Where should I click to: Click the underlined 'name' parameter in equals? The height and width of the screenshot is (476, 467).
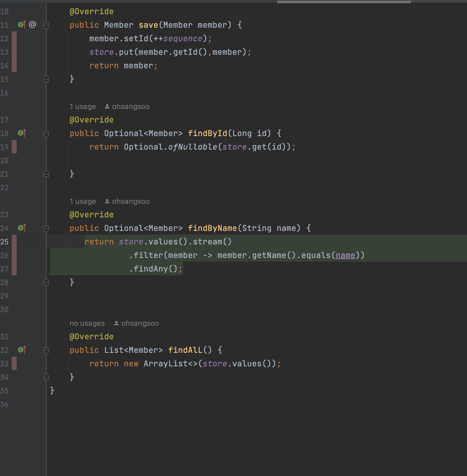346,255
